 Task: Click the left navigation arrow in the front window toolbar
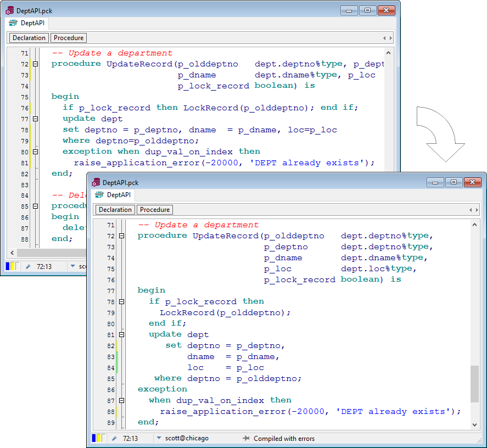(x=470, y=210)
